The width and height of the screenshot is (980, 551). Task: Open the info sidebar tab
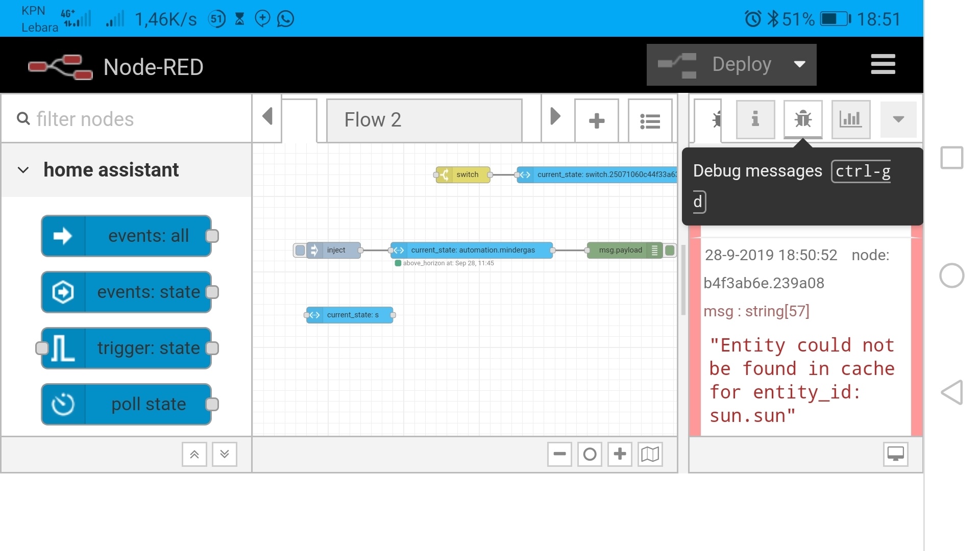coord(755,119)
